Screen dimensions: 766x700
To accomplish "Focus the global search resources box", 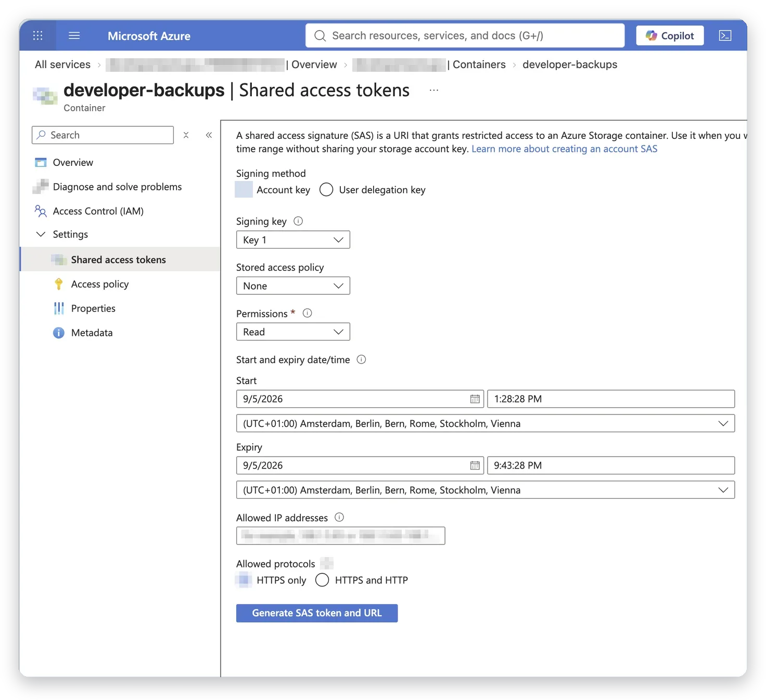I will tap(465, 35).
